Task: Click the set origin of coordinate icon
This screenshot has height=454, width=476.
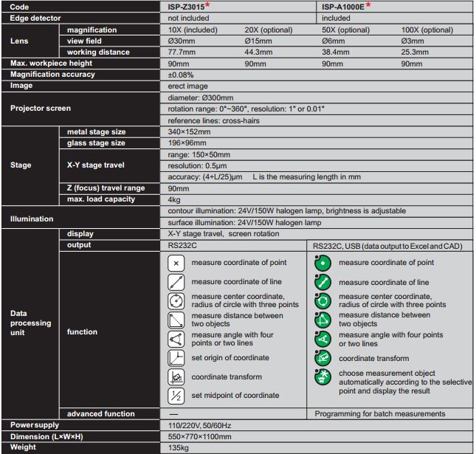Action: (x=176, y=358)
